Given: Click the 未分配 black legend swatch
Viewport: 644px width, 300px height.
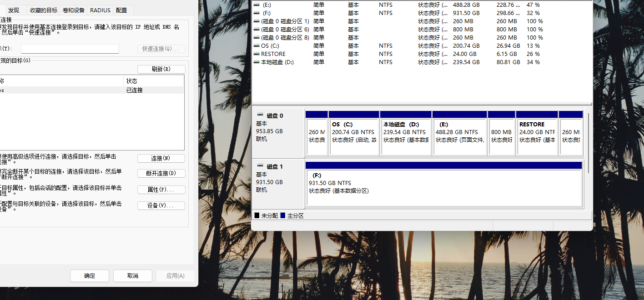Looking at the screenshot, I should tap(257, 215).
